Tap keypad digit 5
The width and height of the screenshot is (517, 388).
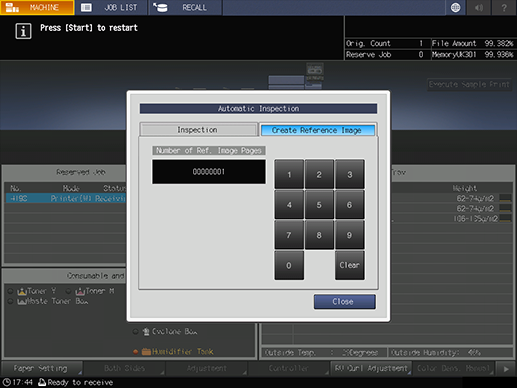click(x=319, y=205)
